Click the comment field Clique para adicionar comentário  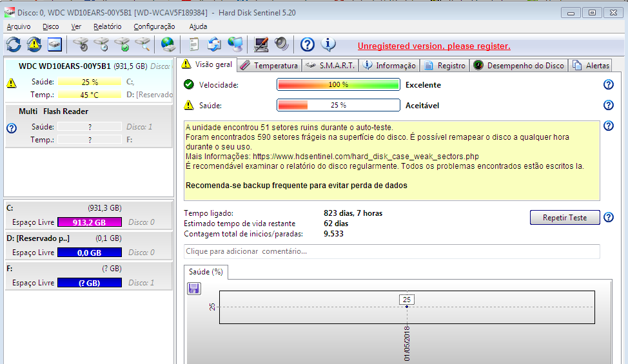(x=392, y=252)
